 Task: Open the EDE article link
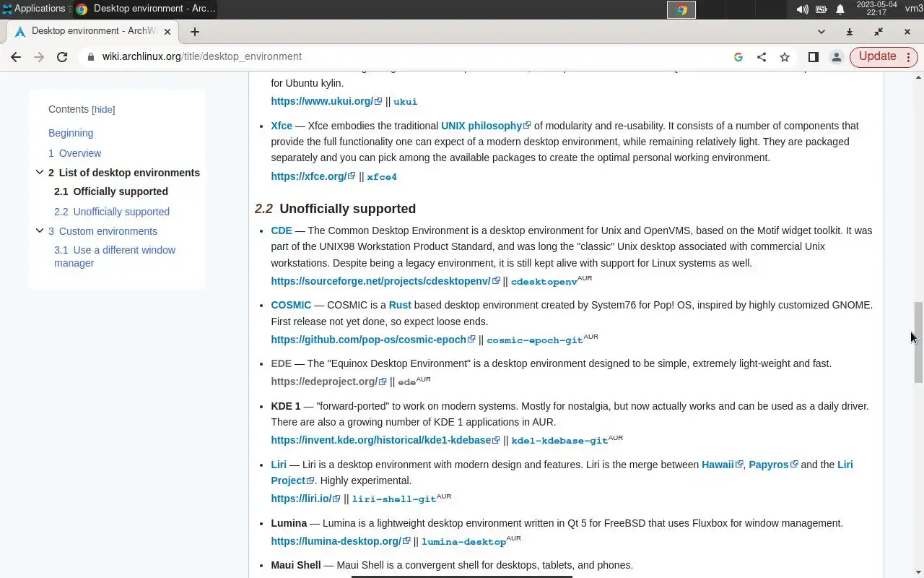click(282, 363)
